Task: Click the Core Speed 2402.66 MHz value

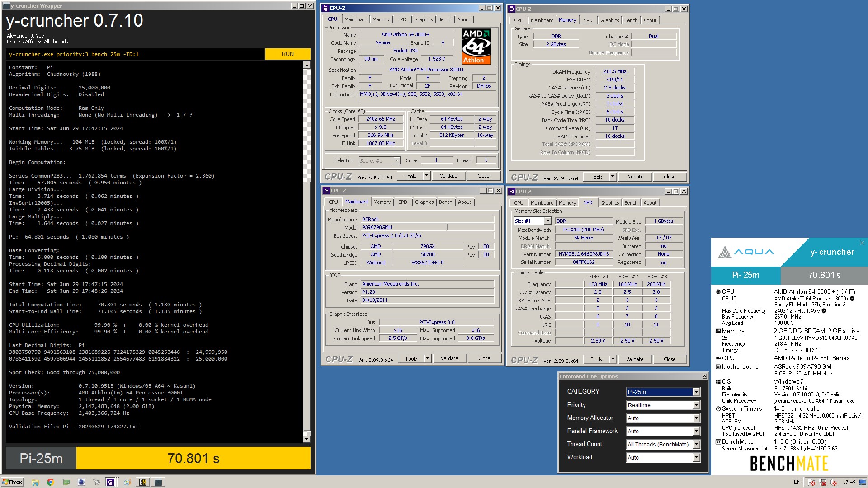Action: (x=381, y=119)
